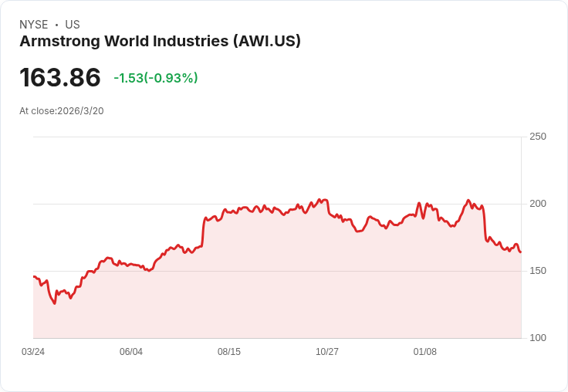
Task: Click the NYSE exchange label
Action: pos(33,25)
